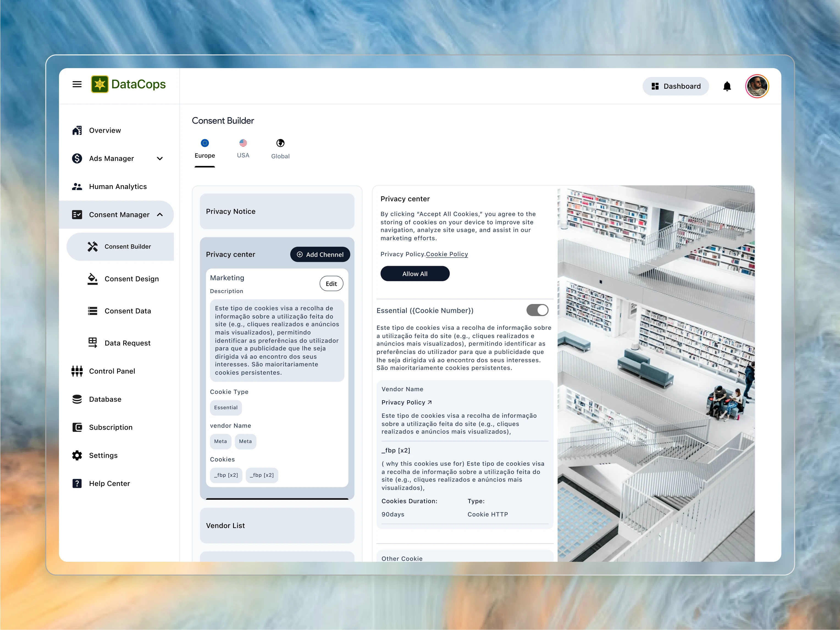This screenshot has height=630, width=840.
Task: Select the Meta vendor chip
Action: tap(221, 441)
